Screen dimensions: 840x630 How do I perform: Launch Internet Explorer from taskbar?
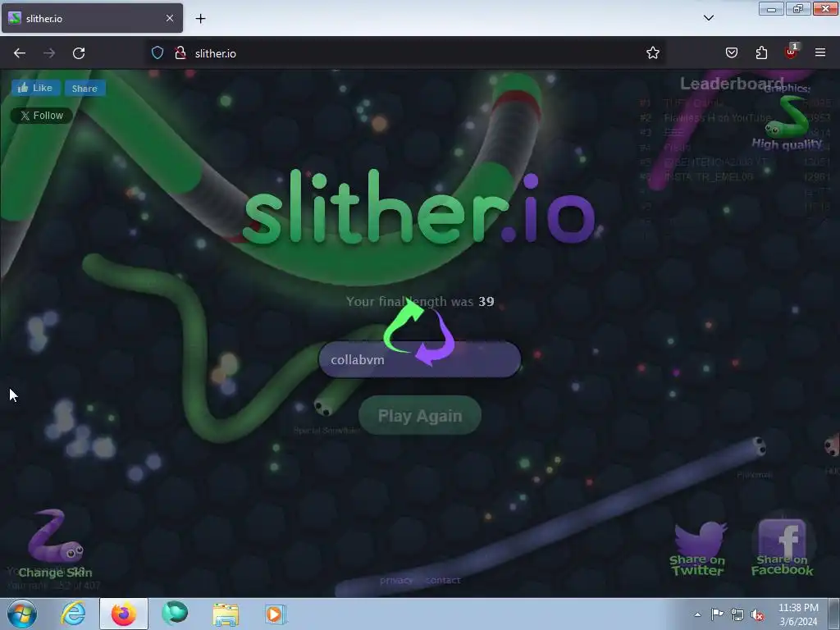[x=73, y=614]
